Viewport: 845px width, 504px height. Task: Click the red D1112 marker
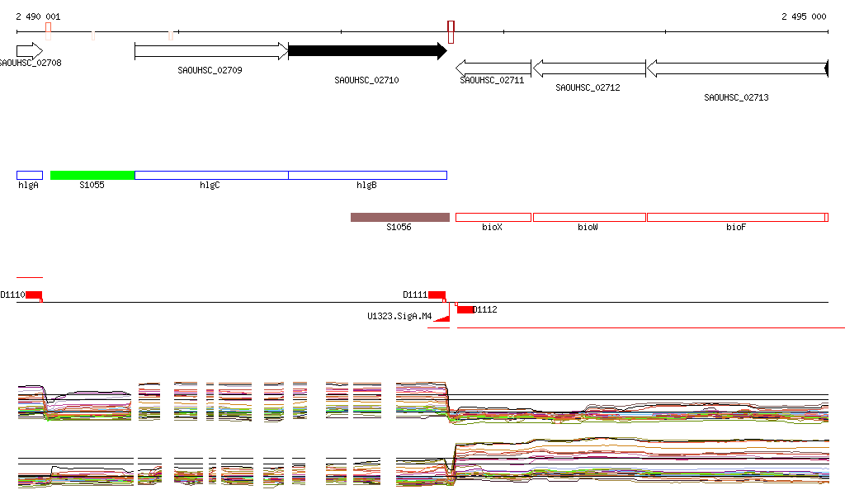(465, 309)
